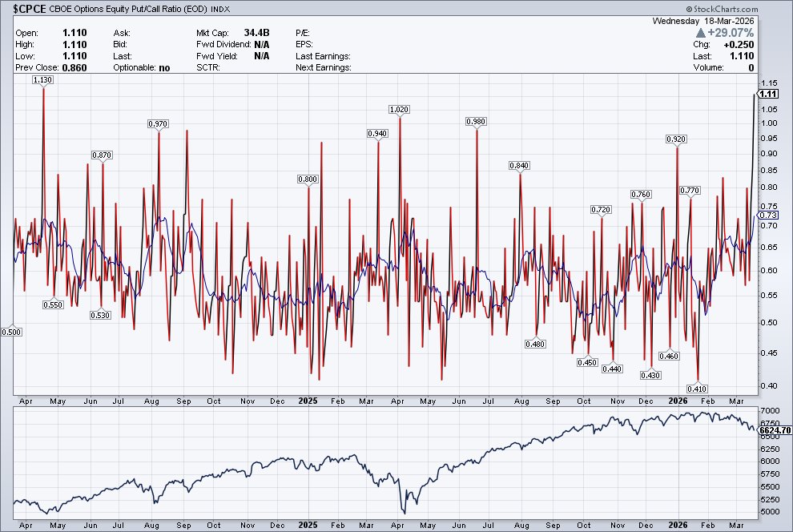Click the 0.460 trough label
The height and width of the screenshot is (532, 793).
[669, 356]
